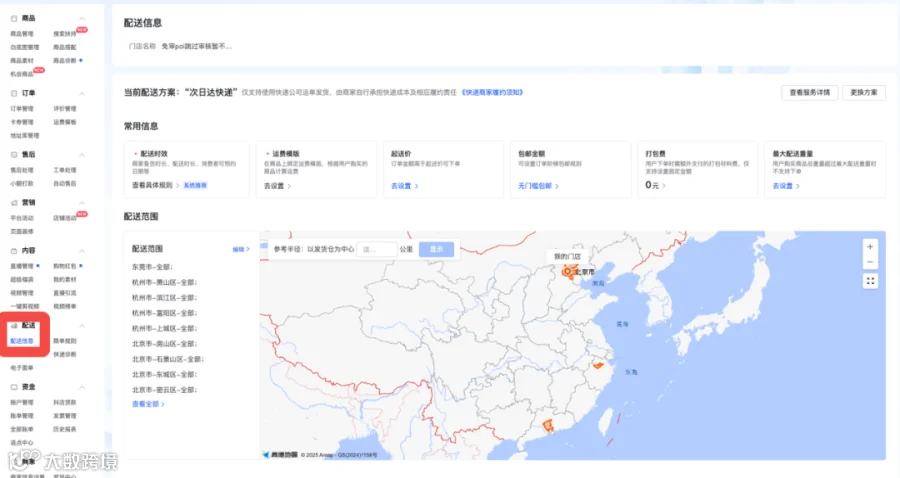Open 商品素材 in the sidebar
Viewport: 900px width, 478px height.
tap(22, 60)
